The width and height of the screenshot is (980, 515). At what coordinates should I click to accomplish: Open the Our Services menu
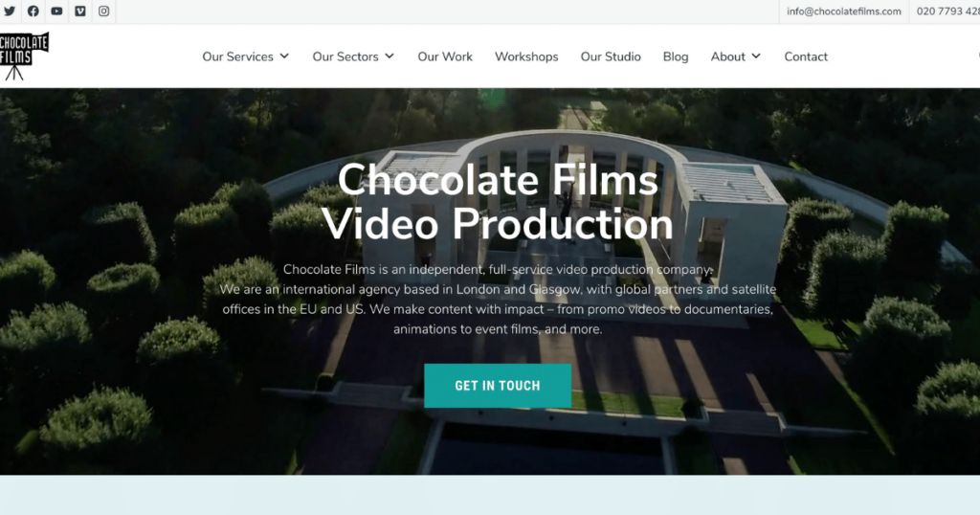237,56
